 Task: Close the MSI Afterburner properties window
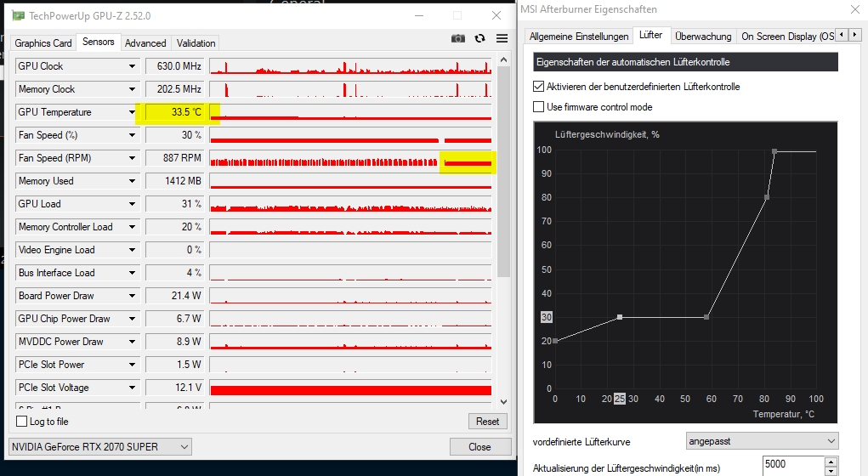855,9
